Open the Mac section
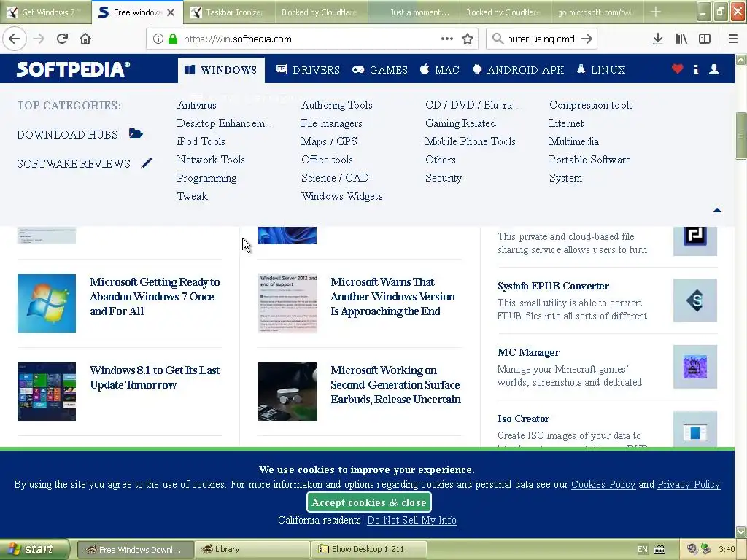This screenshot has height=560, width=747. click(439, 70)
